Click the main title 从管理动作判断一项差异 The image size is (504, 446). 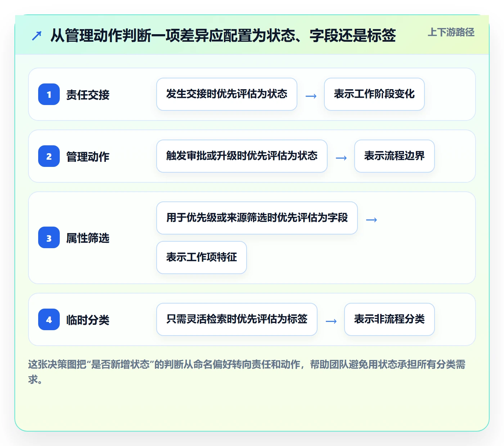click(x=223, y=36)
